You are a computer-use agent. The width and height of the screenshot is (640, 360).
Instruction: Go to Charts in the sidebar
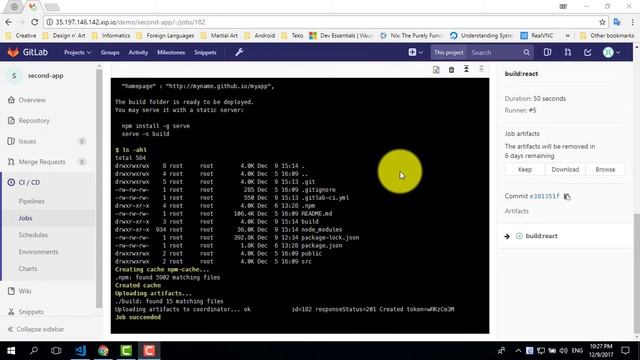pyautogui.click(x=28, y=269)
